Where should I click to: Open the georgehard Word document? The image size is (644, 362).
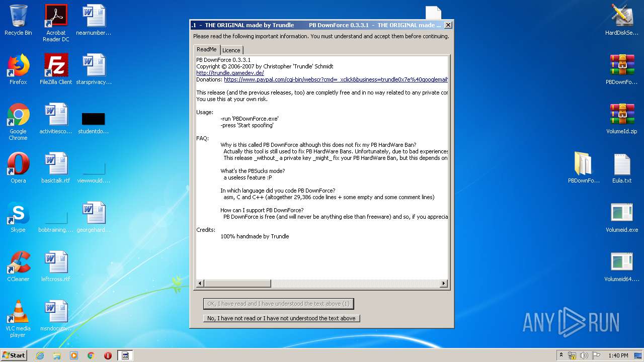point(94,218)
